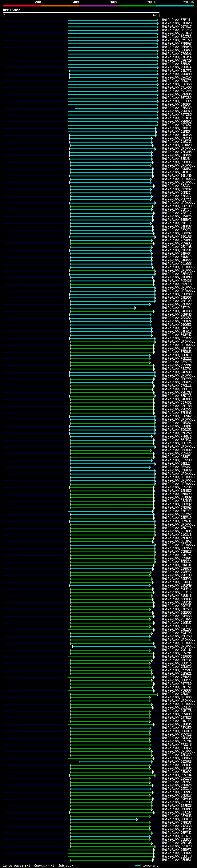Select the UniRef100_B8BG64 label
This screenshot has width=197, height=868.
(176, 64)
